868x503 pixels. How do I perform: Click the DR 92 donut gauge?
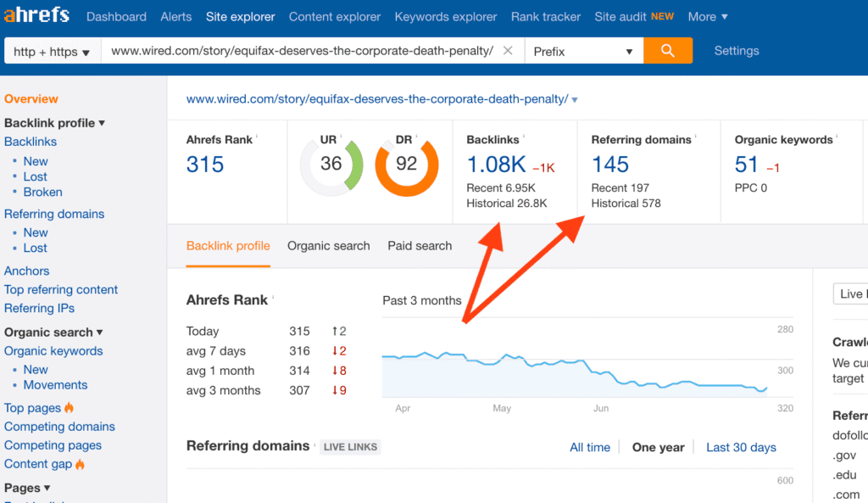(406, 164)
